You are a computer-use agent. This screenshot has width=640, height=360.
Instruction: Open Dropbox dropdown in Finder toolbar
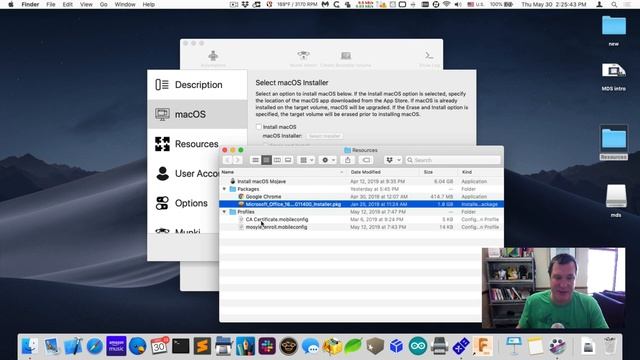click(x=393, y=160)
